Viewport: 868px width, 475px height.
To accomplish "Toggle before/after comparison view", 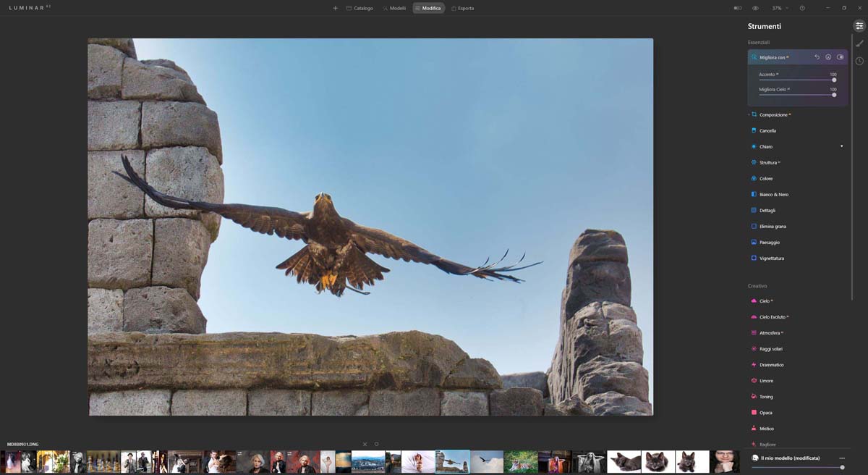I will pos(738,8).
